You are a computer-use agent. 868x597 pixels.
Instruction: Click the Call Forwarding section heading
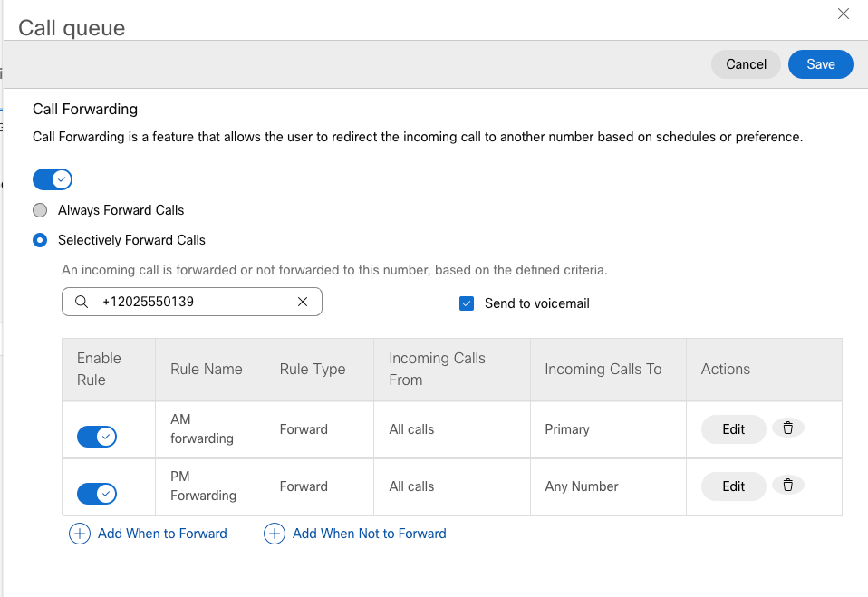(x=84, y=109)
